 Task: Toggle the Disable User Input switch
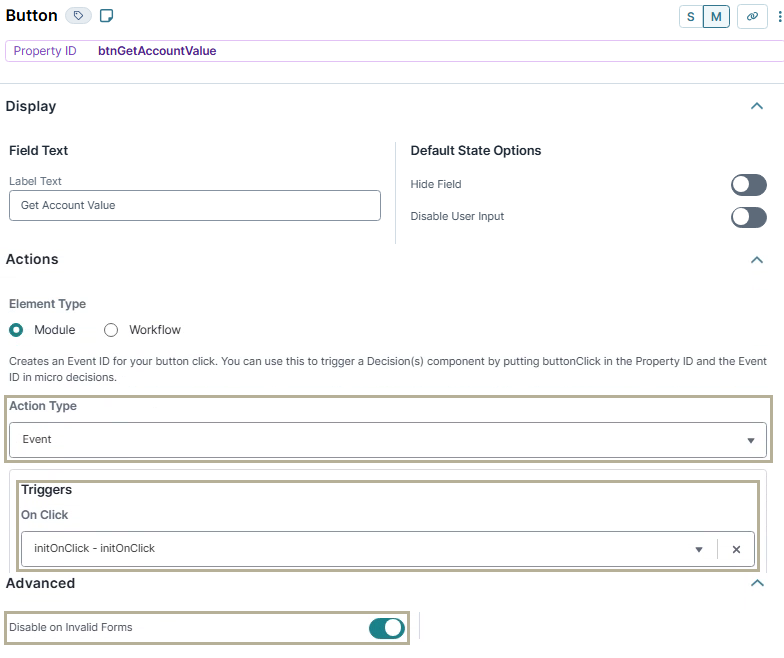click(748, 217)
